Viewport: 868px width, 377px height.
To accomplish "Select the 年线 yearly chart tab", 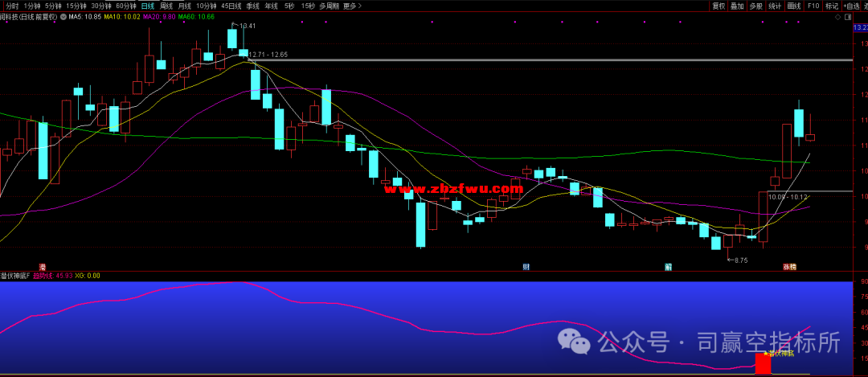I will pos(271,6).
